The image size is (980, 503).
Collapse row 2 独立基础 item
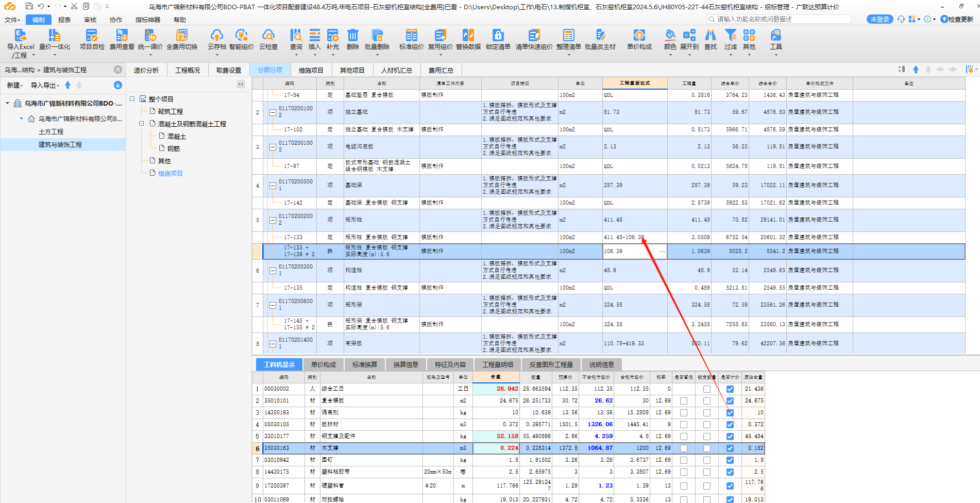point(273,112)
